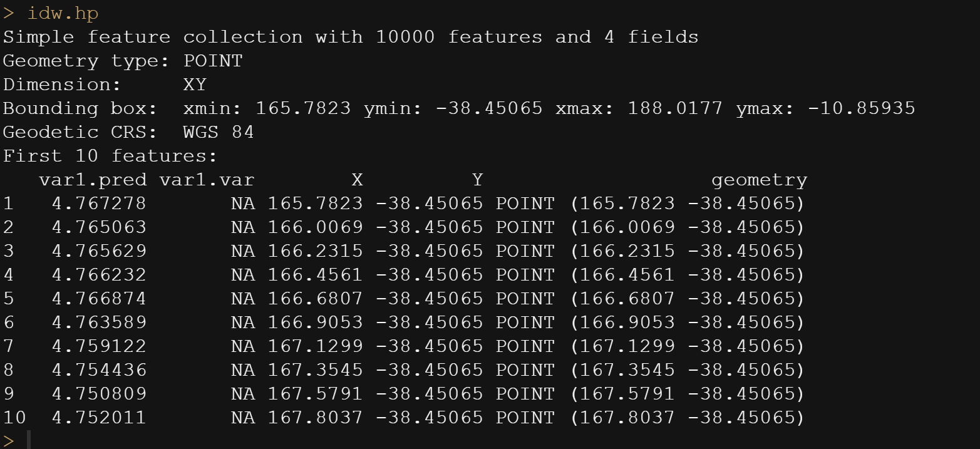
Task: Click the predicted value 4.759122
Action: click(99, 346)
